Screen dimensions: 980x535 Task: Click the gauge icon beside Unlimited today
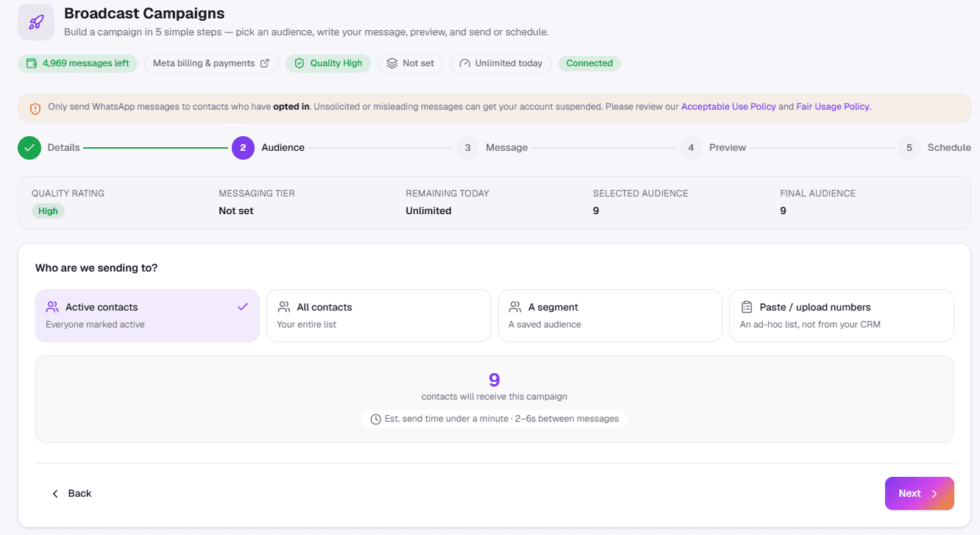click(x=464, y=63)
